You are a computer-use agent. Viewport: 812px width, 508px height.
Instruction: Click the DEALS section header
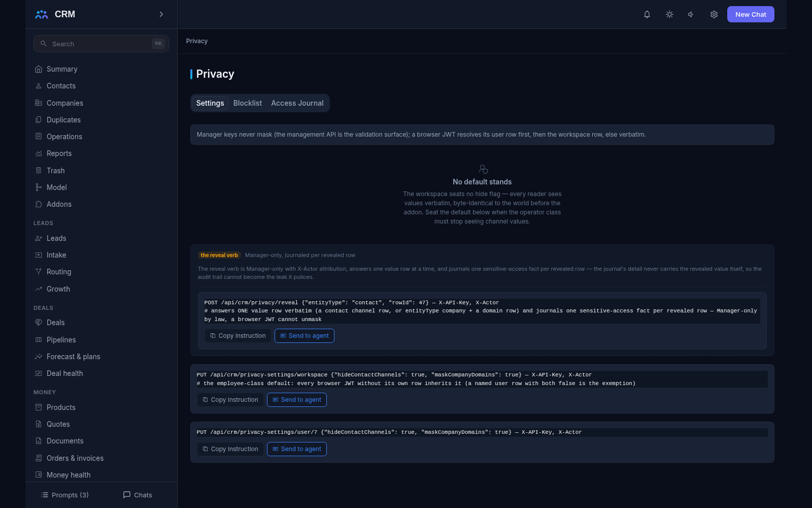pyautogui.click(x=43, y=308)
